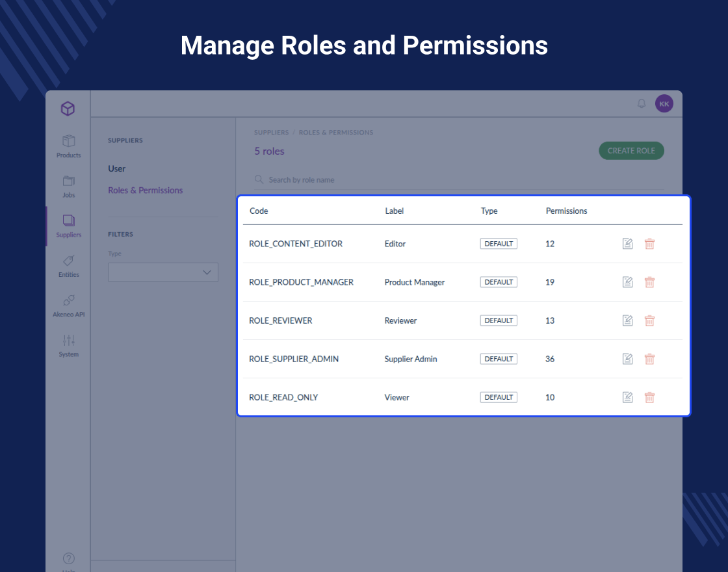728x572 pixels.
Task: Edit the ROLE_READ_ONLY role
Action: (x=627, y=397)
